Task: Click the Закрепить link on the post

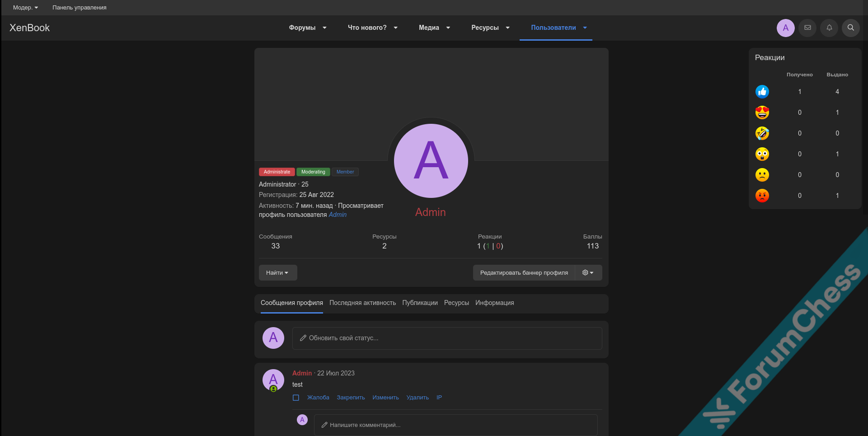Action: pyautogui.click(x=351, y=398)
